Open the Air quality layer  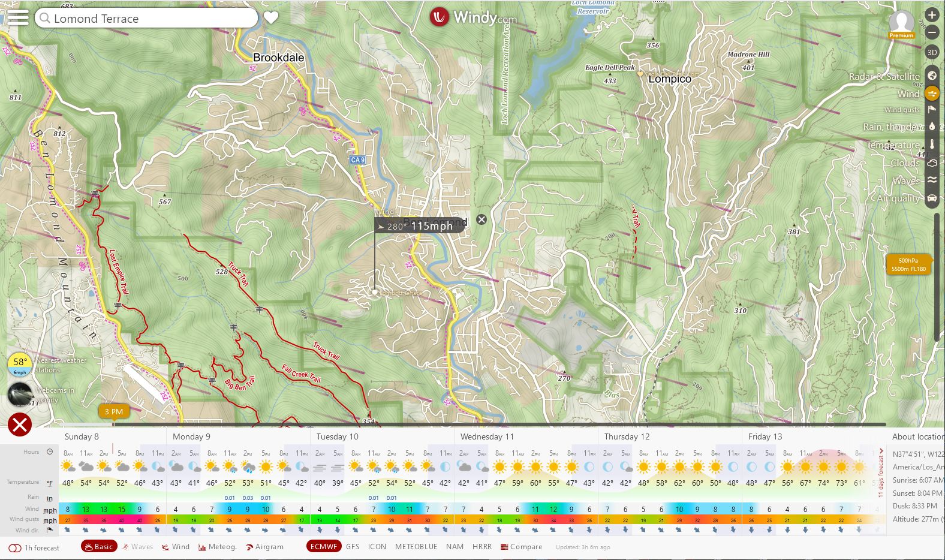tap(932, 198)
